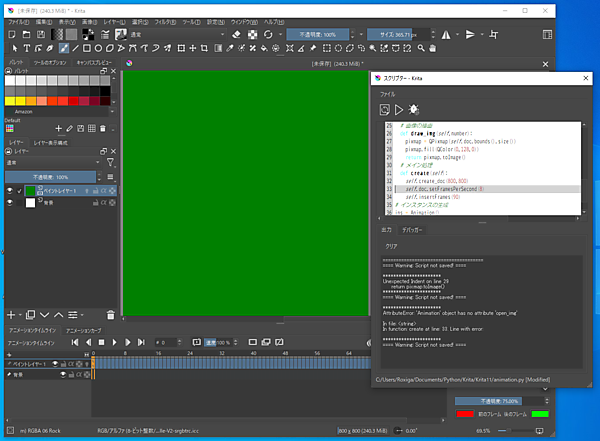600x441 pixels.
Task: Open the ファイル menu in the Scripter window
Action: (386, 93)
